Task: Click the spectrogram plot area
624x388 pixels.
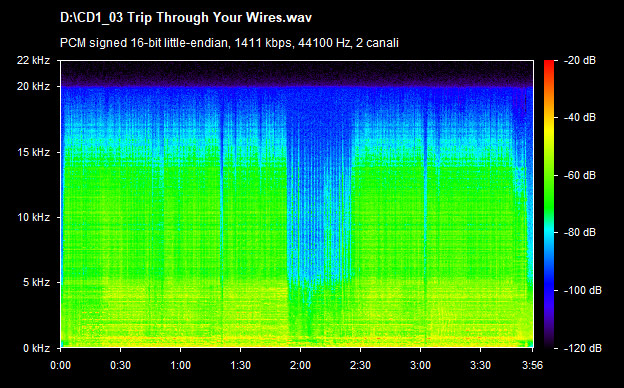Action: pos(297,204)
